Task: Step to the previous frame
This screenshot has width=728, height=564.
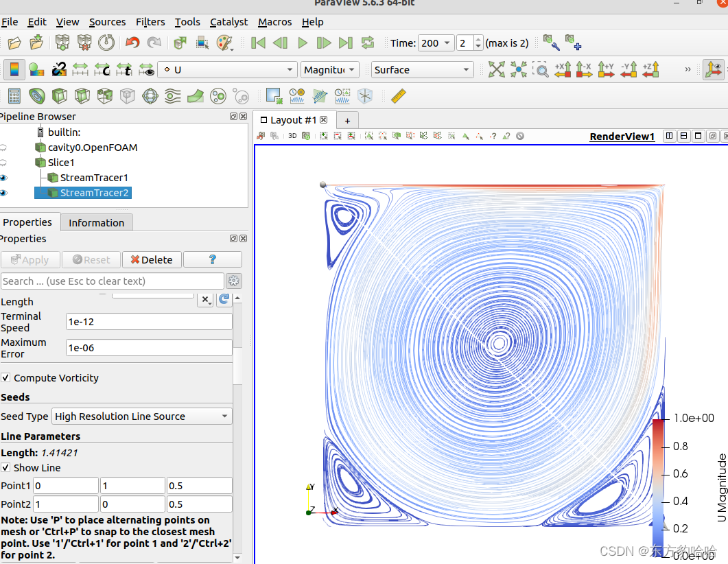Action: point(280,43)
